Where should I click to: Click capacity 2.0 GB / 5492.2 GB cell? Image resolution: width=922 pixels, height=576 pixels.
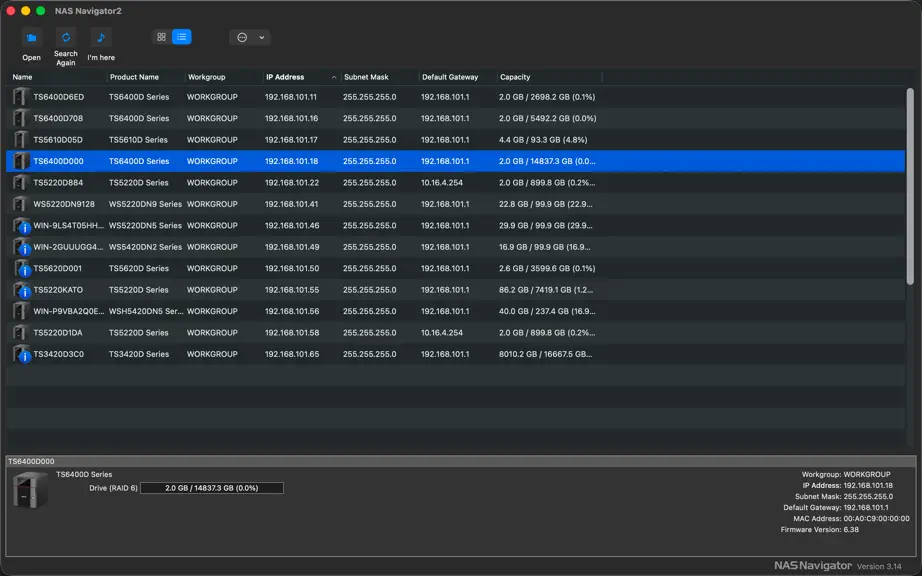click(x=547, y=118)
